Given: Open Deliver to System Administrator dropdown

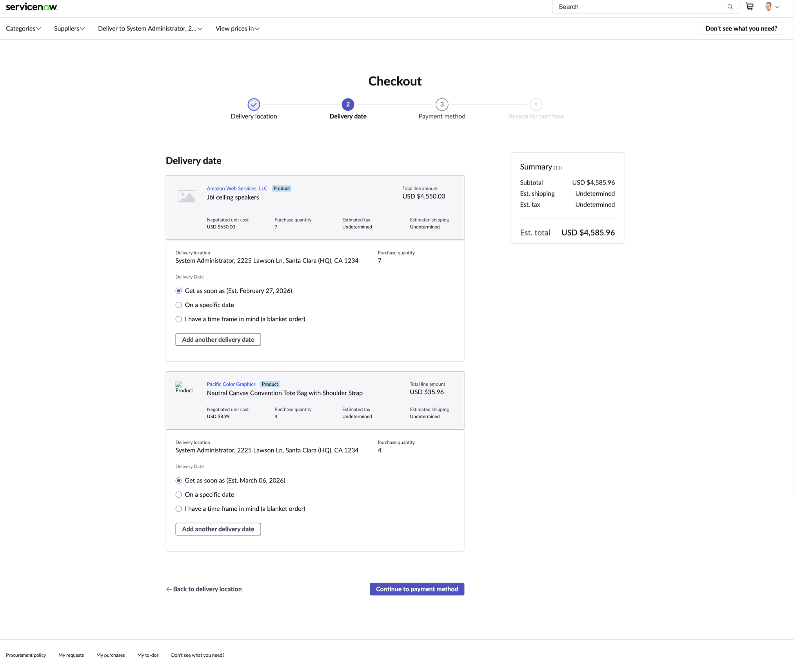Looking at the screenshot, I should [150, 29].
